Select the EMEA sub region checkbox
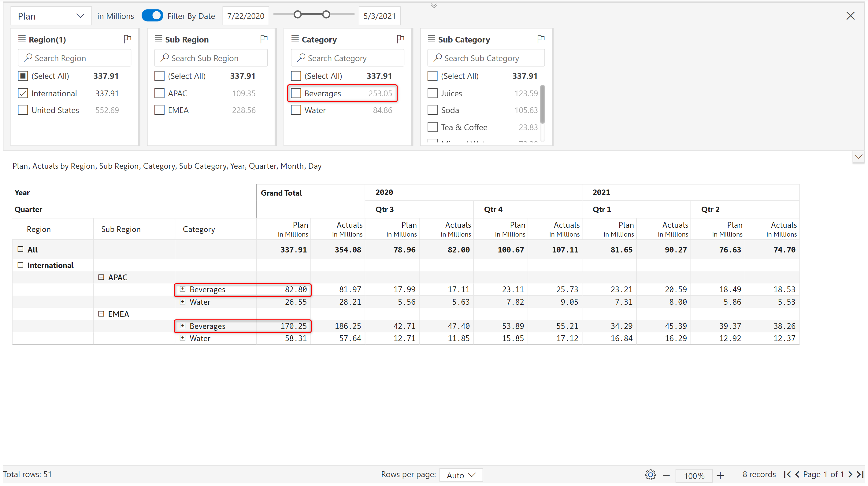The image size is (868, 486). [x=159, y=110]
